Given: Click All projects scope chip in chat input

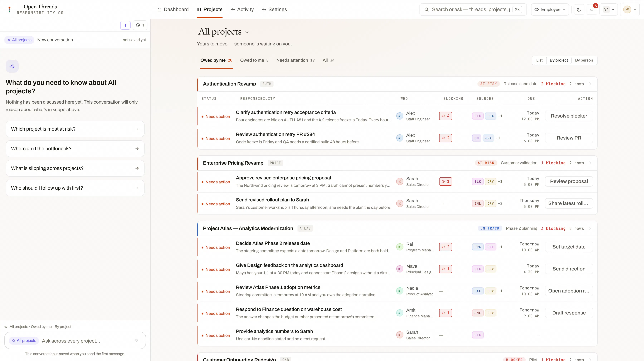Looking at the screenshot, I should tap(24, 341).
